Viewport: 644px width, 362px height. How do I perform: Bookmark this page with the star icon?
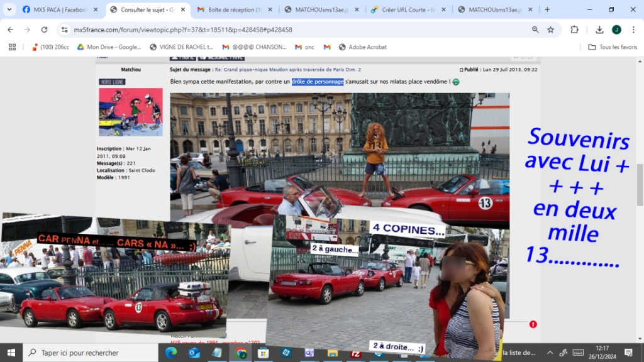tap(551, 30)
